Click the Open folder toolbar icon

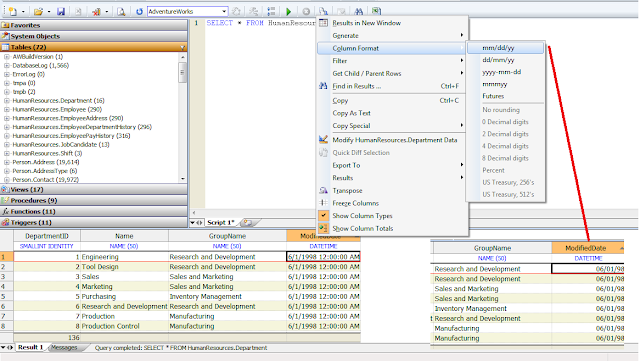coord(38,11)
